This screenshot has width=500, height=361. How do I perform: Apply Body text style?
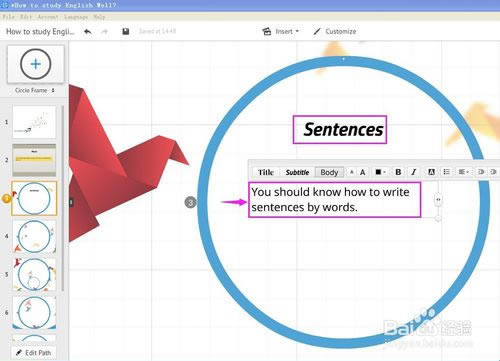pos(329,172)
